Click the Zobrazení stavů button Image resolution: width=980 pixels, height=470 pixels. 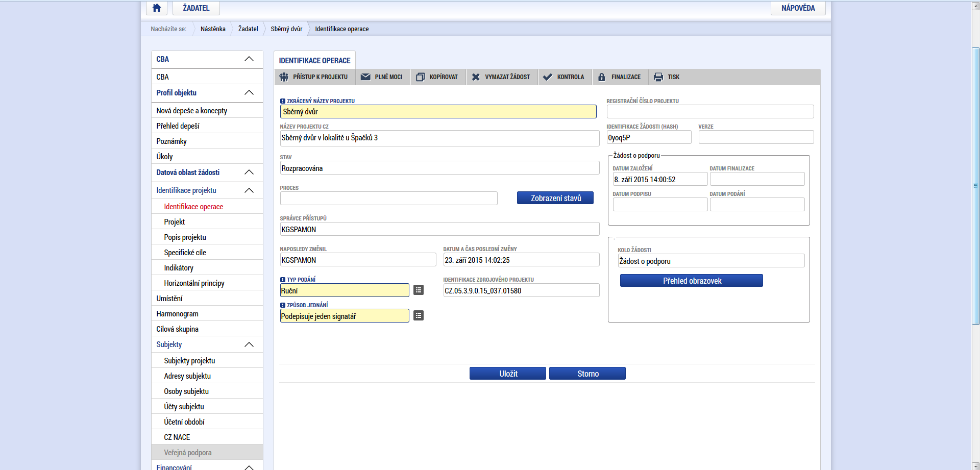pyautogui.click(x=555, y=198)
